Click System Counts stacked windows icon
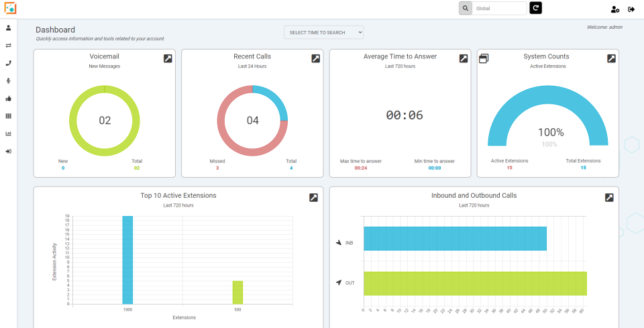This screenshot has height=328, width=644. point(484,59)
